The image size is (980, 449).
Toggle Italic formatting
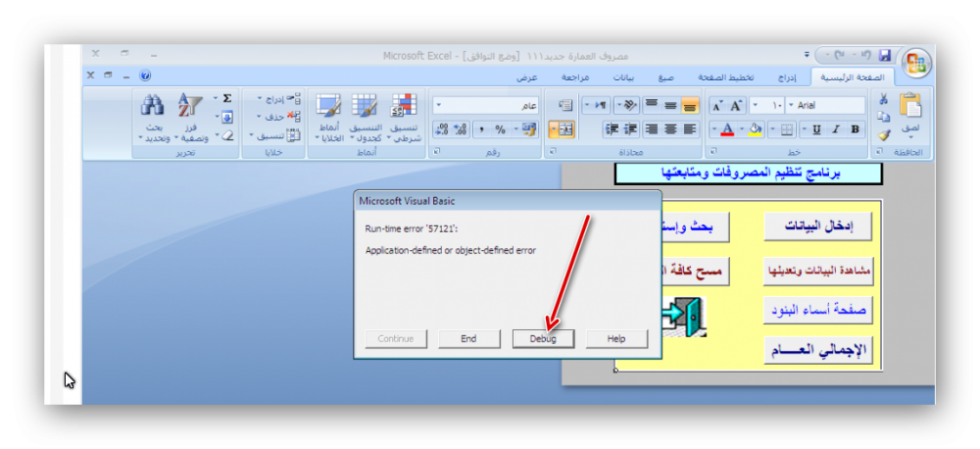pyautogui.click(x=836, y=129)
